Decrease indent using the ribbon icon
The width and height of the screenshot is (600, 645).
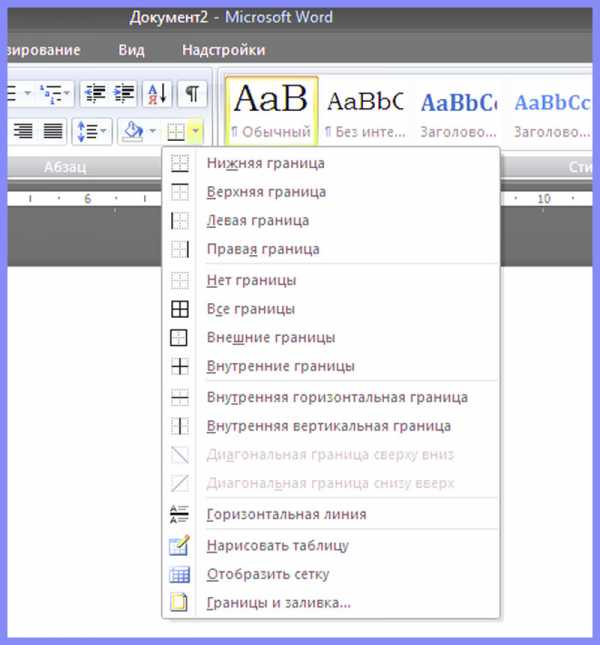[x=96, y=94]
